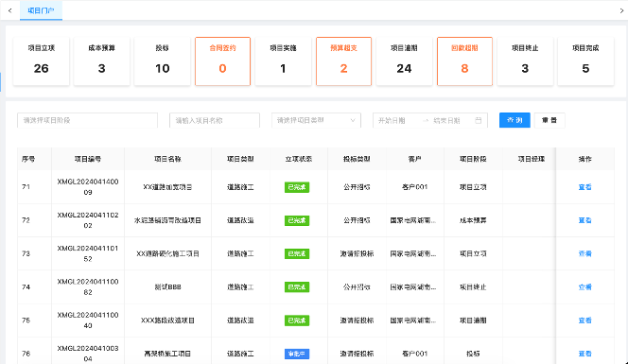
Task: Click 查看 link in row 74
Action: click(x=585, y=287)
